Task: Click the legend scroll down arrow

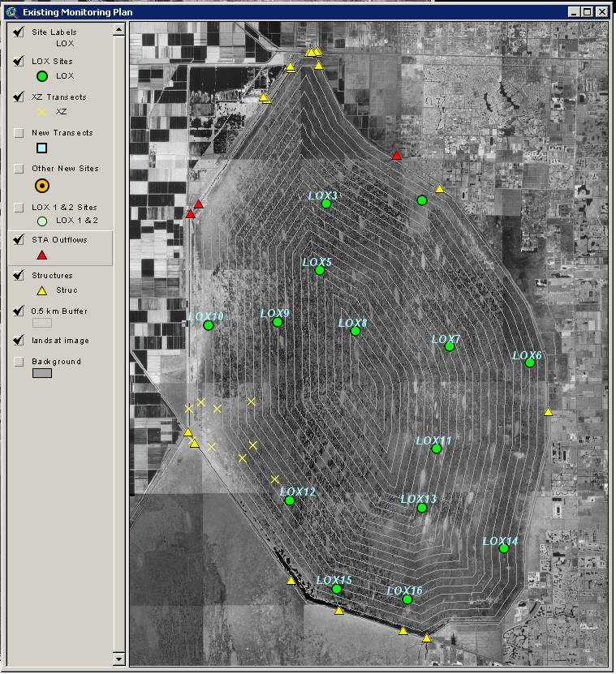Action: coord(119,659)
